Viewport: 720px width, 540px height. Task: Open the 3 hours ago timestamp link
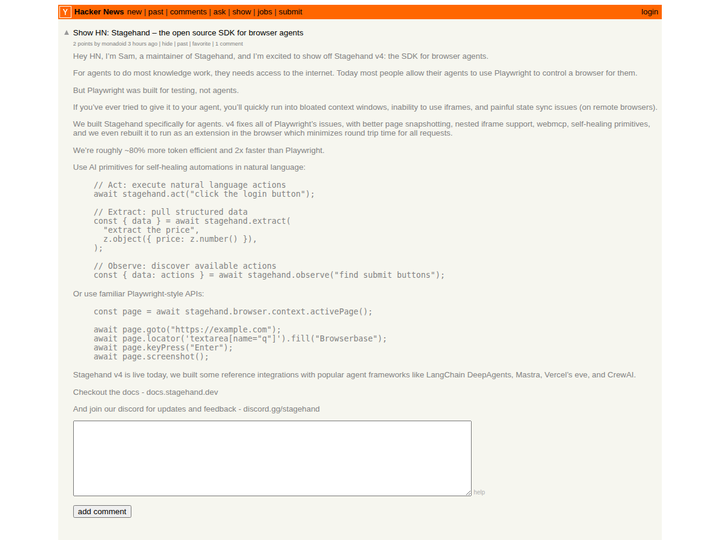click(x=142, y=44)
